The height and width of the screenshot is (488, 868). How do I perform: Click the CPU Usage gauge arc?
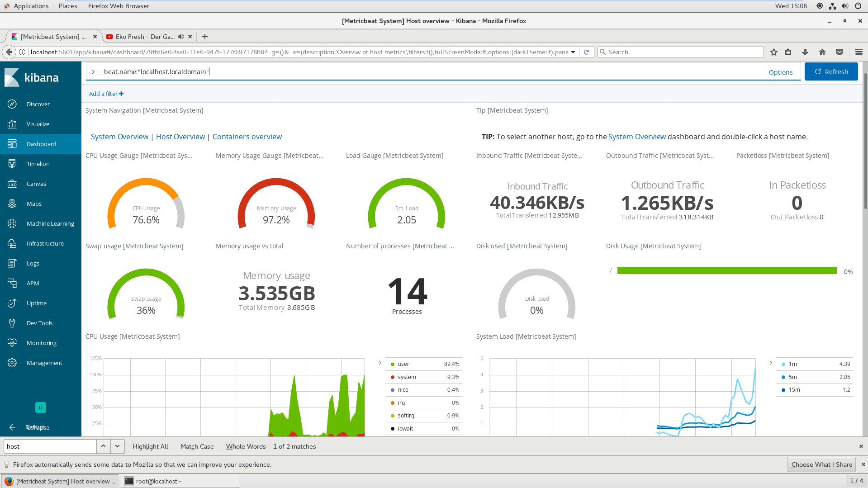146,182
